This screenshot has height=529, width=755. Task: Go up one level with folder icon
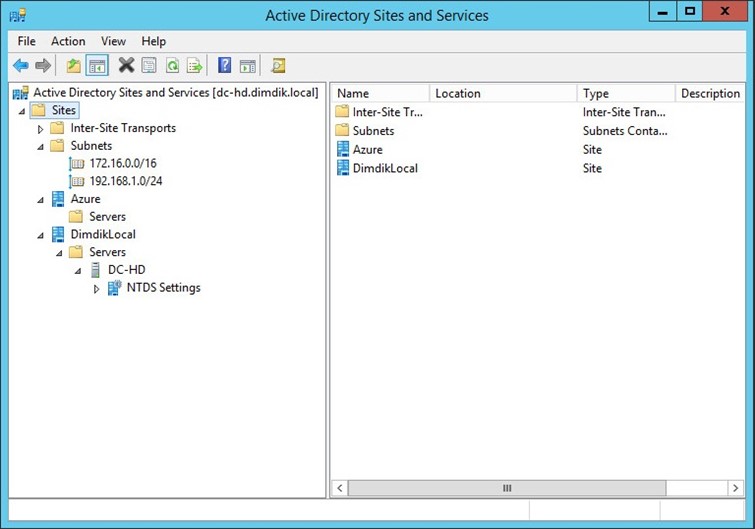pyautogui.click(x=73, y=65)
